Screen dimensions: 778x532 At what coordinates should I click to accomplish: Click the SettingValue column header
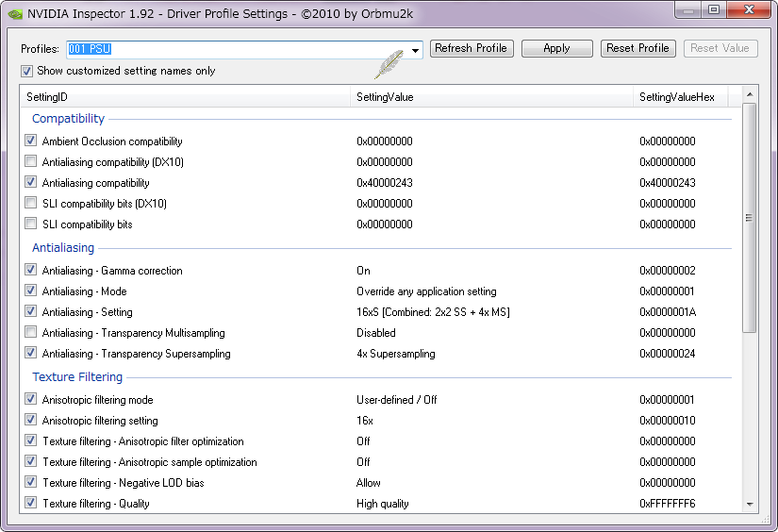tap(491, 97)
